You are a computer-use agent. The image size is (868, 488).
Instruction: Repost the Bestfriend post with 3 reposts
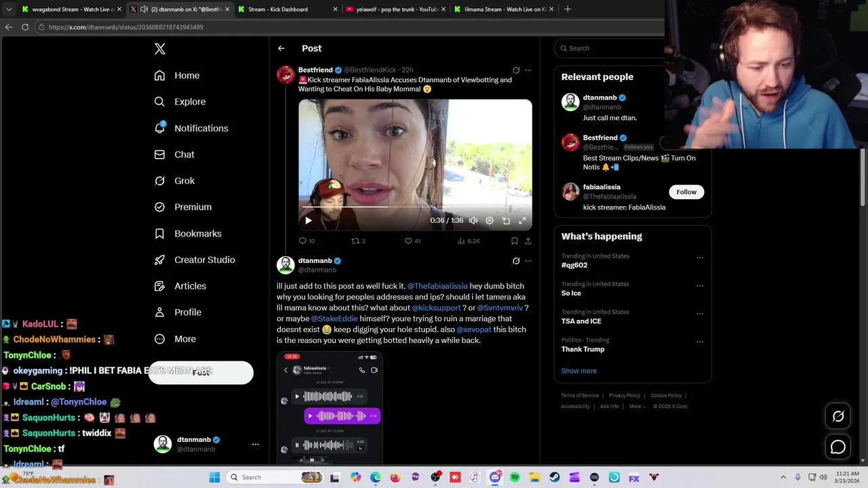[x=358, y=241]
